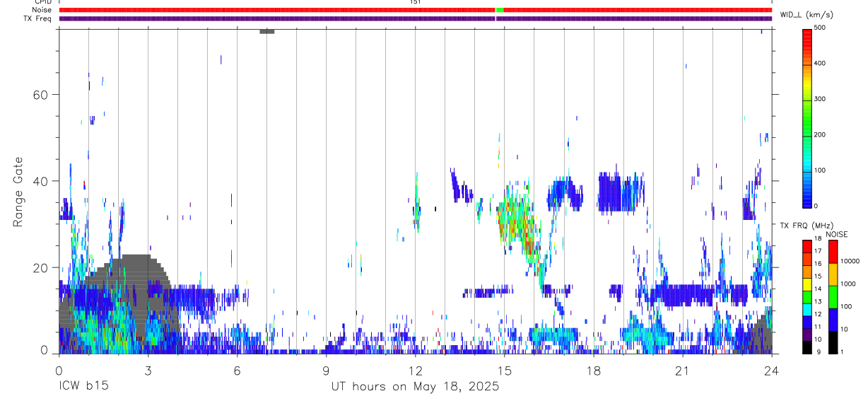868x401 pixels.
Task: Click x-axis hour label 21
Action: 683,370
